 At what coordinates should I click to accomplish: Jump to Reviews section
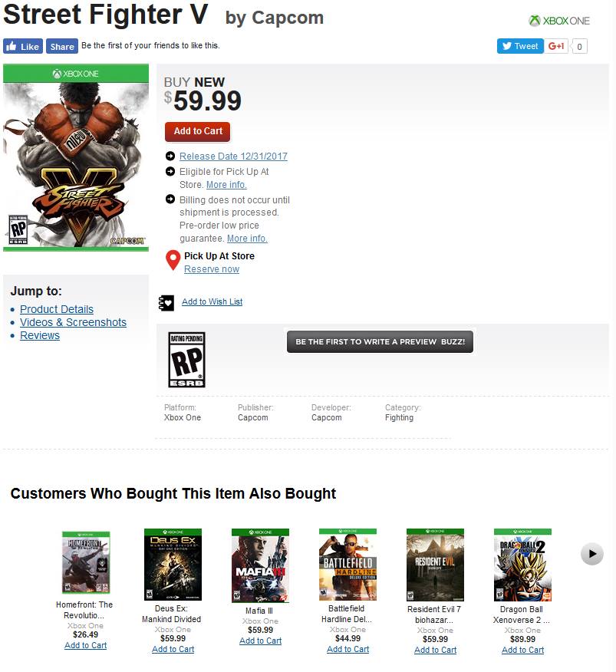point(40,335)
